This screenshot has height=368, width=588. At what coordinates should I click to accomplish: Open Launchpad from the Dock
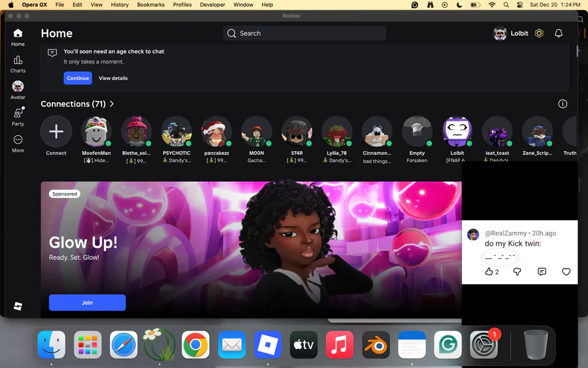(88, 344)
